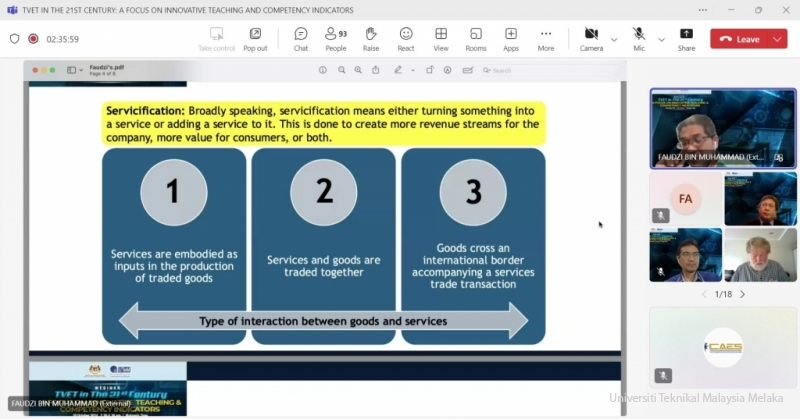
Task: Open breakout Rooms
Action: click(x=476, y=39)
